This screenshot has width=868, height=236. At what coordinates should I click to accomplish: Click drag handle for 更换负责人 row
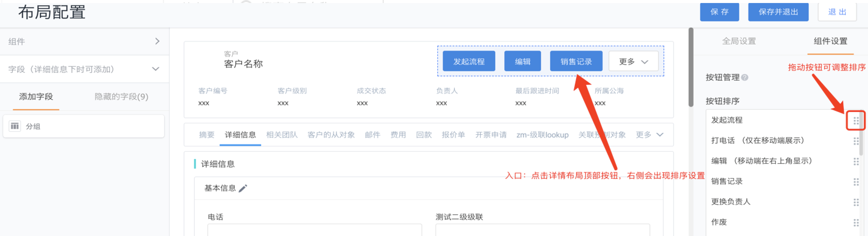856,202
